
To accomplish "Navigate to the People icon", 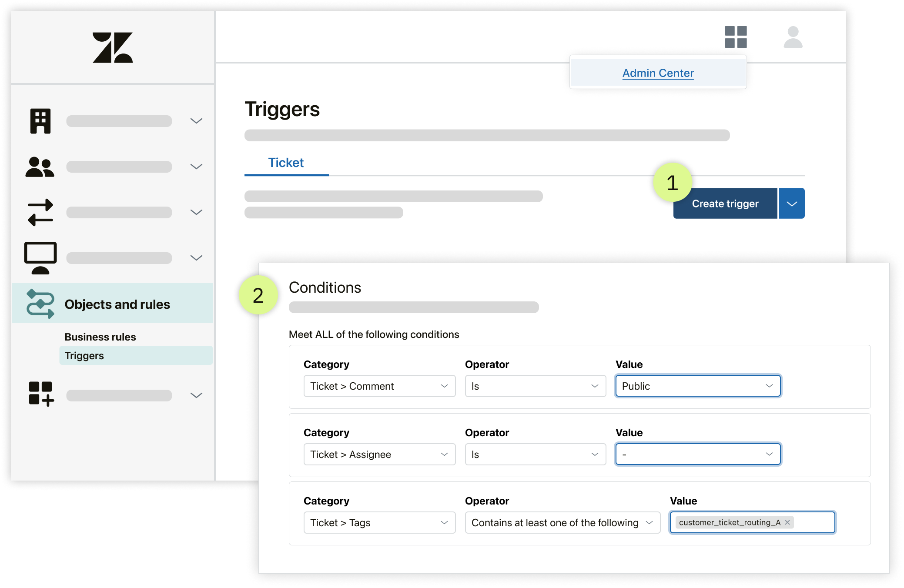I will [41, 167].
